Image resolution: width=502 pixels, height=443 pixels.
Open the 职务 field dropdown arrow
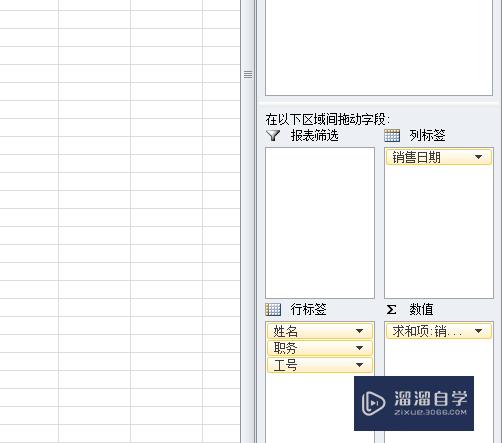pos(359,348)
